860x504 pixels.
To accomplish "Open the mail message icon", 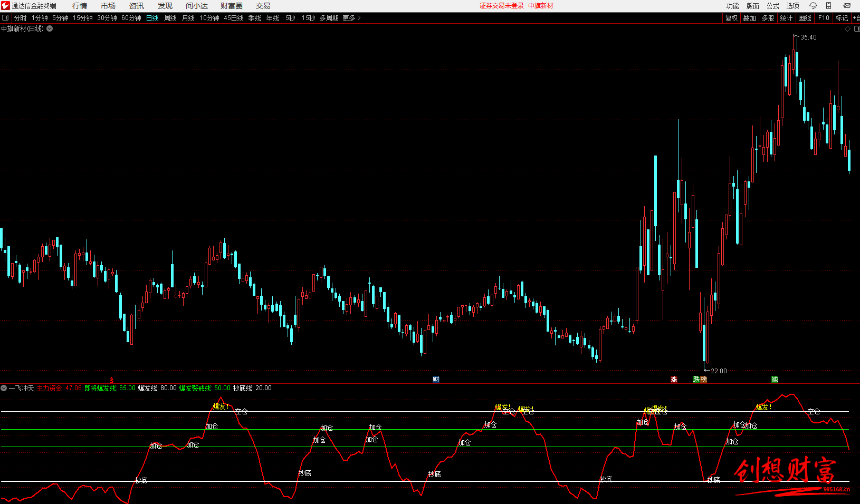I will point(846,6).
